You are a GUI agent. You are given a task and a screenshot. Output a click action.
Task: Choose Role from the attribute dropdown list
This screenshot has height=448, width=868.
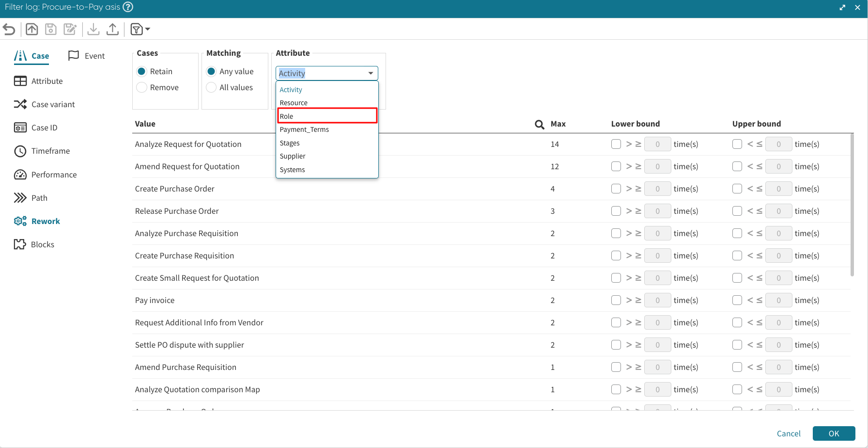tap(327, 116)
